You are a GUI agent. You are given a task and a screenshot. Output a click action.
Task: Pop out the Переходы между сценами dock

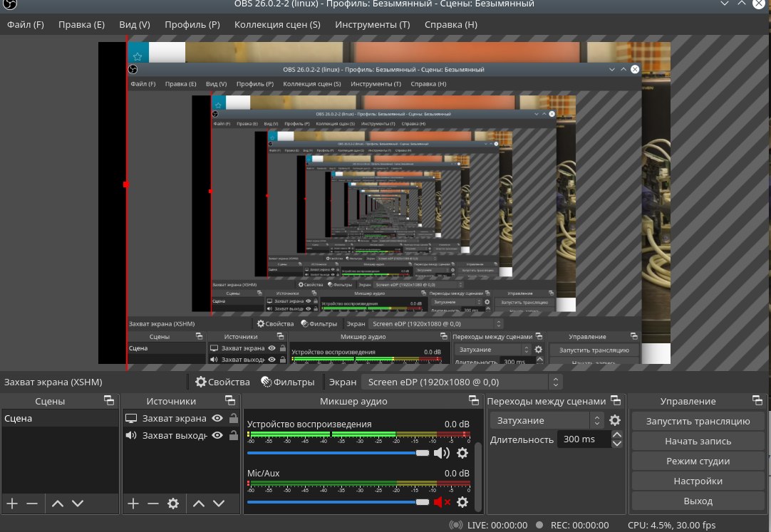pyautogui.click(x=616, y=400)
